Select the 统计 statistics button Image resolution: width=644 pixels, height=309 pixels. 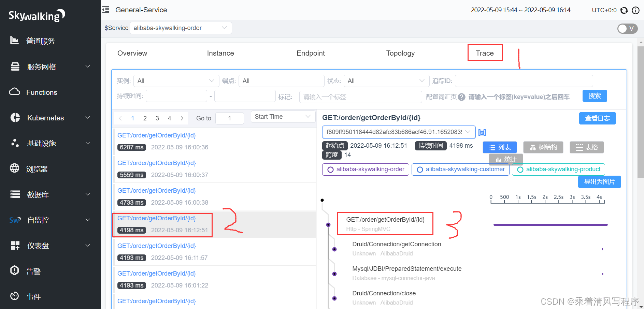coord(506,159)
